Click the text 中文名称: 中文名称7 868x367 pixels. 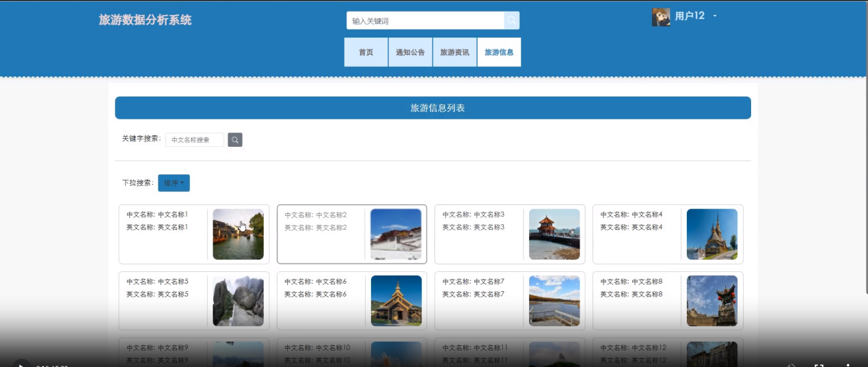(x=474, y=282)
